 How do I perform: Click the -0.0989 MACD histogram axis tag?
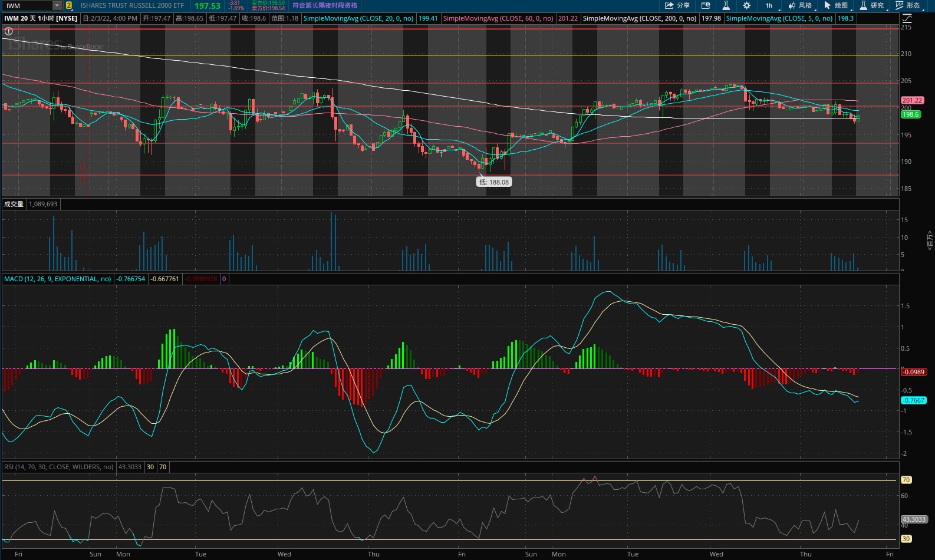click(914, 372)
